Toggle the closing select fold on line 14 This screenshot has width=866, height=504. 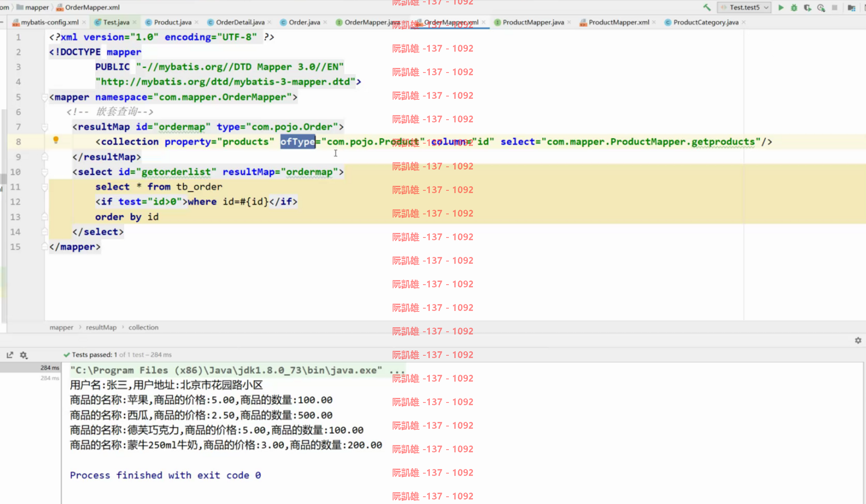44,232
